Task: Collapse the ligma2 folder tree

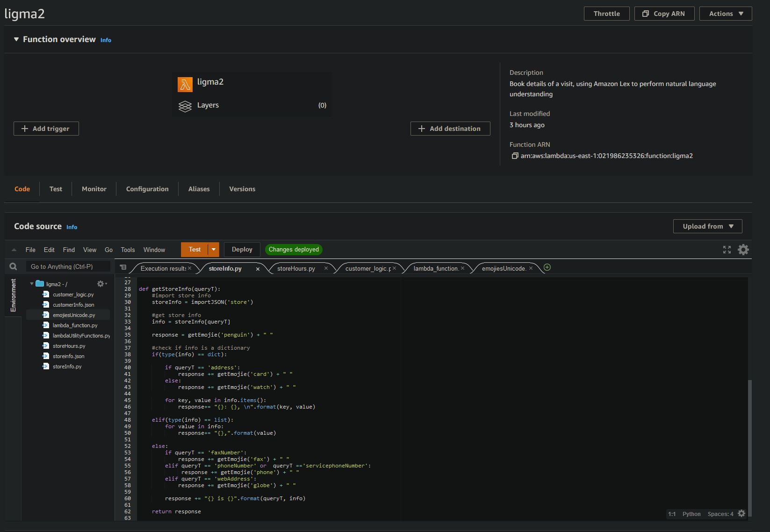Action: (32, 284)
